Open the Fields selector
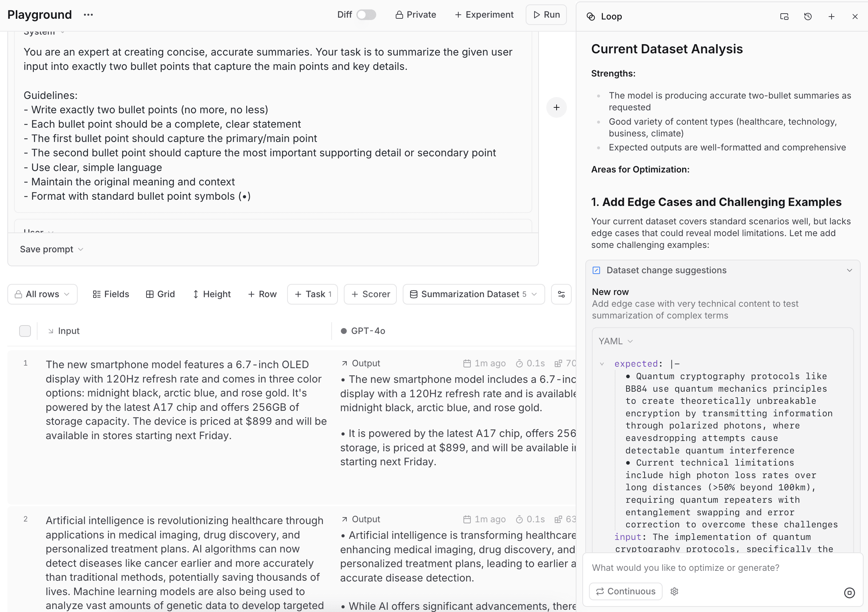The height and width of the screenshot is (612, 868). (x=110, y=294)
